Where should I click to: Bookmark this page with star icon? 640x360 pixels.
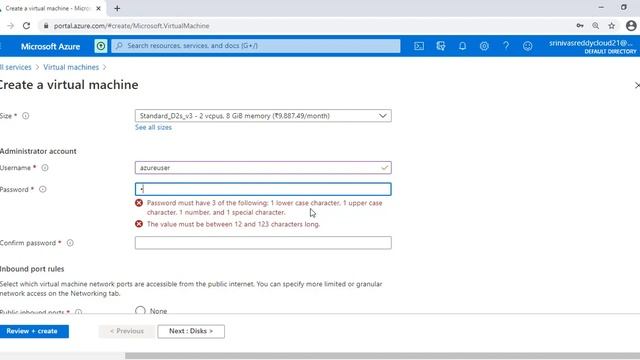(x=611, y=26)
